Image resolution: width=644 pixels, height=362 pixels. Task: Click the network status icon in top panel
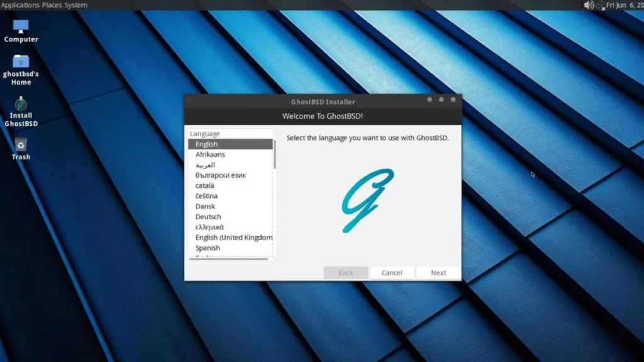tap(601, 5)
